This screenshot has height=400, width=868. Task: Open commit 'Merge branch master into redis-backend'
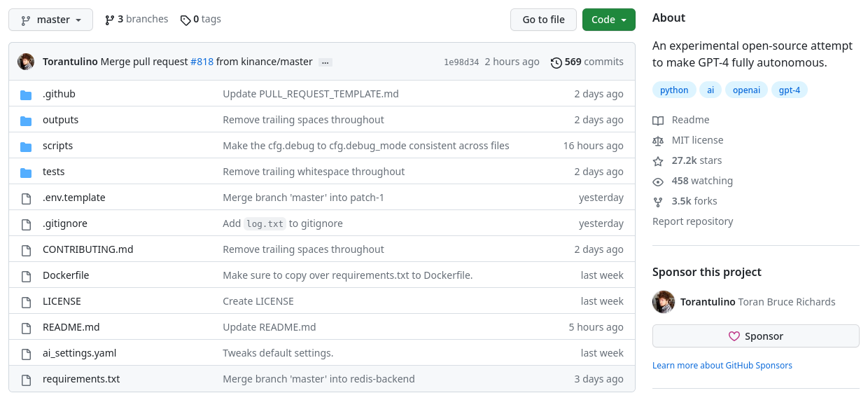[318, 379]
